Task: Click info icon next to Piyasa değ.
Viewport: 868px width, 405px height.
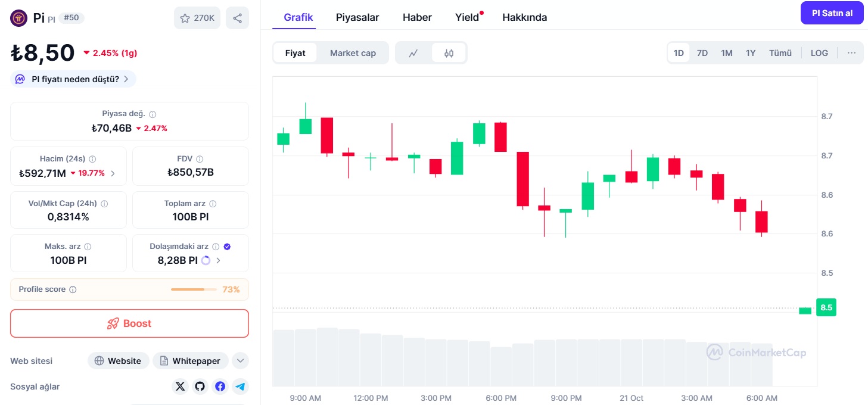Action: coord(153,114)
